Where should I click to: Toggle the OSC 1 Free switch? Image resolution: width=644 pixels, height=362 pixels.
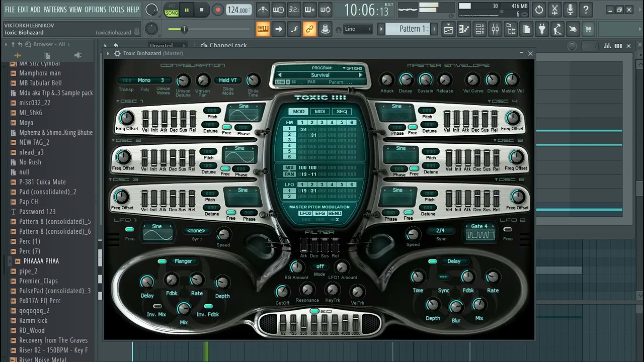point(226,127)
